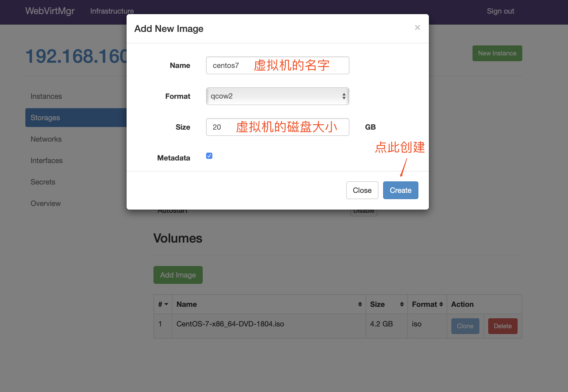Click Sign out link
The image size is (568, 392).
pos(500,11)
